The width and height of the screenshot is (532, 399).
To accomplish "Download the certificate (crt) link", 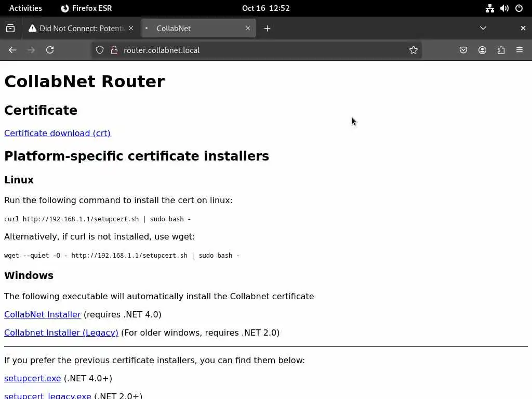I will (57, 133).
